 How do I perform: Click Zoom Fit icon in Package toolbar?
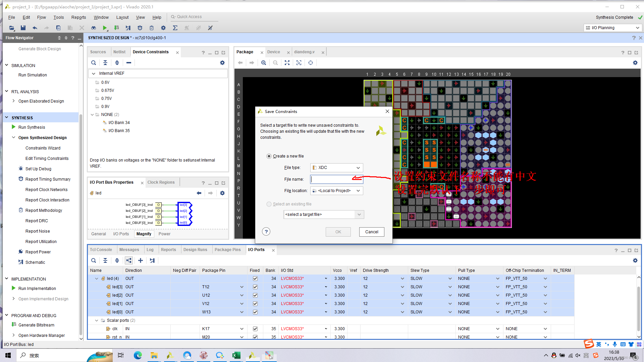point(287,63)
